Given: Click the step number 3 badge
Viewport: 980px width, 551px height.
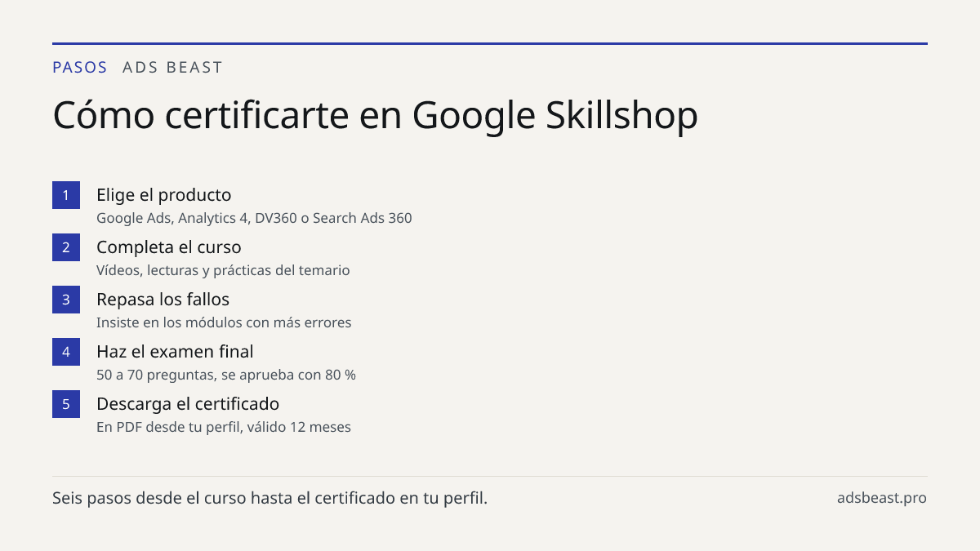Looking at the screenshot, I should (x=66, y=300).
